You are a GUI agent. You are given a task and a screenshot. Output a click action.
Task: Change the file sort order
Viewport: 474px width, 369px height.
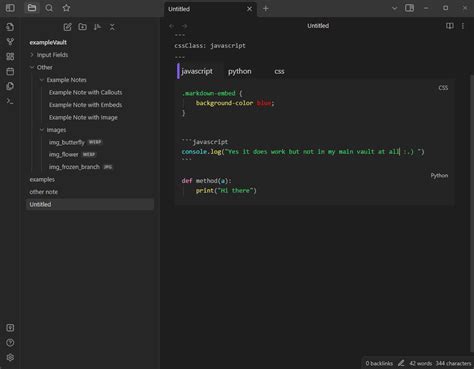click(97, 27)
